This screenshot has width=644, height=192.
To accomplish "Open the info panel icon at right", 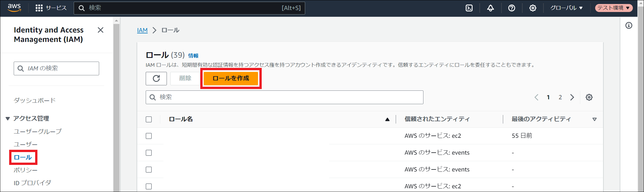I will 629,25.
